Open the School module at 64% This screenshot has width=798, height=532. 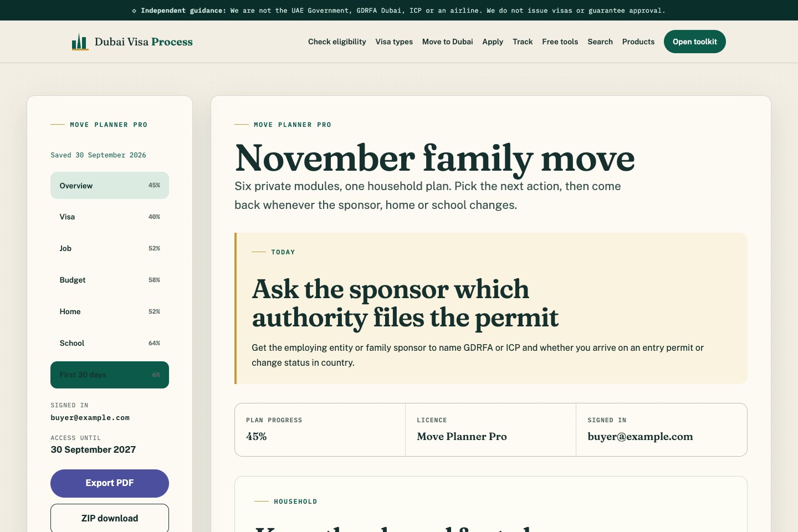click(x=110, y=343)
